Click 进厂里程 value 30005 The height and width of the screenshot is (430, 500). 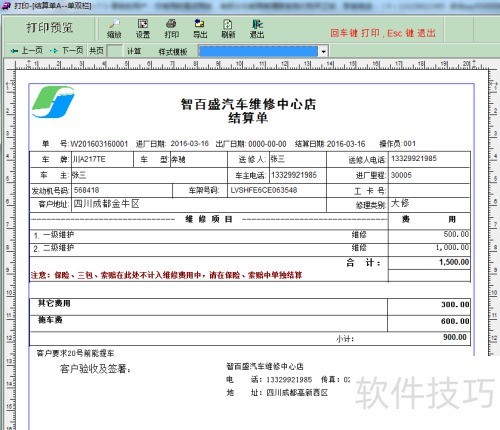coord(401,175)
